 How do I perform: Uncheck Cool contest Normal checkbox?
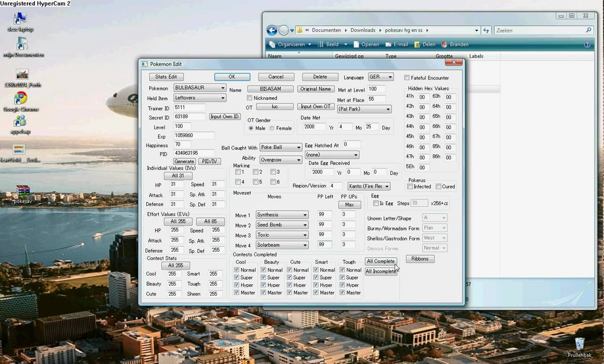pyautogui.click(x=237, y=270)
